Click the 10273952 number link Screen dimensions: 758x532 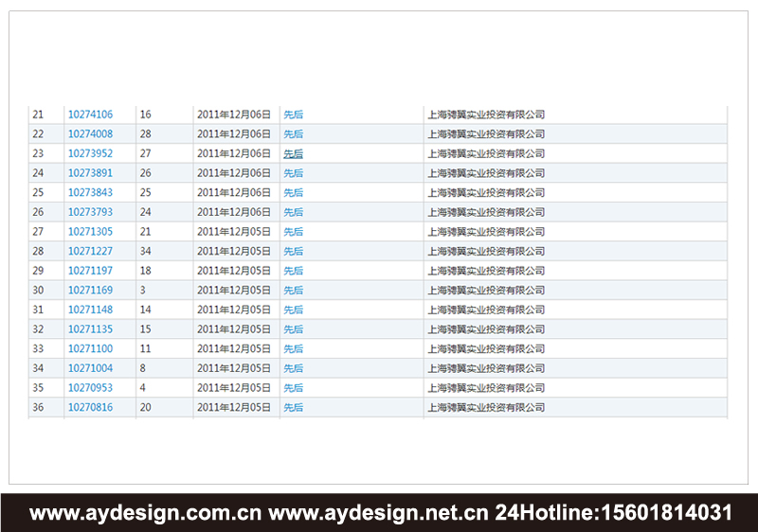pyautogui.click(x=90, y=153)
